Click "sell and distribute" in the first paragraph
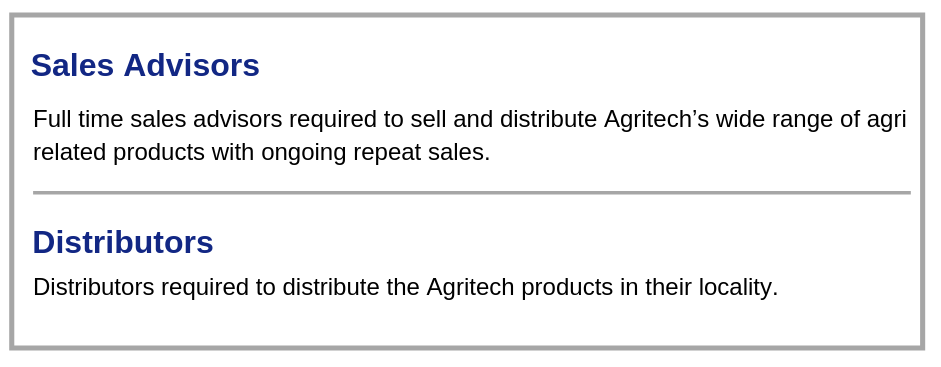Image resolution: width=941 pixels, height=367 pixels. coord(504,119)
